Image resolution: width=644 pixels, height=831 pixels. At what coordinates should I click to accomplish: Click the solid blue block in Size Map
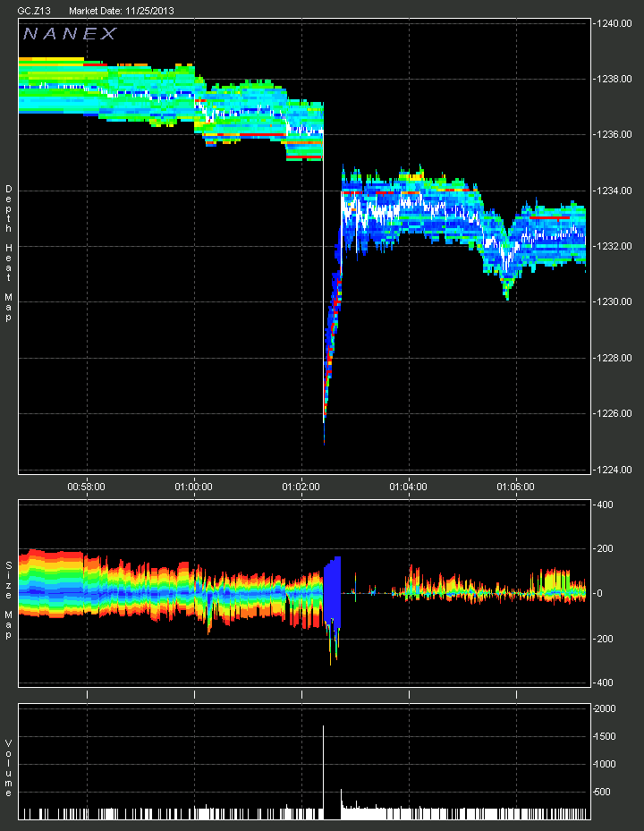pyautogui.click(x=333, y=592)
